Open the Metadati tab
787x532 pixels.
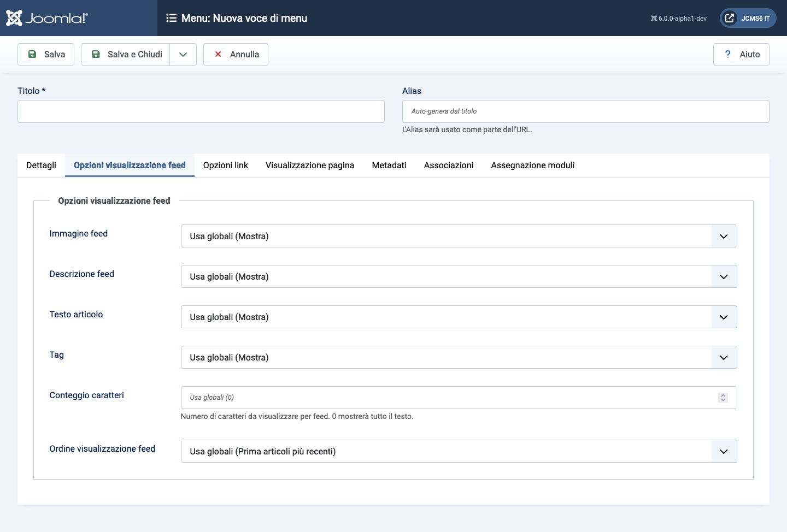click(x=389, y=165)
